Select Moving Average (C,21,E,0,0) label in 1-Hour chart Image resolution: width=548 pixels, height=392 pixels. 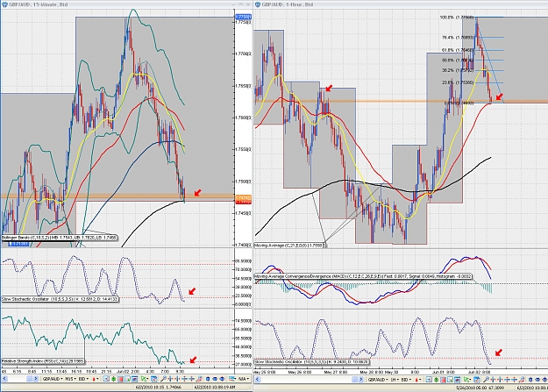tap(290, 246)
